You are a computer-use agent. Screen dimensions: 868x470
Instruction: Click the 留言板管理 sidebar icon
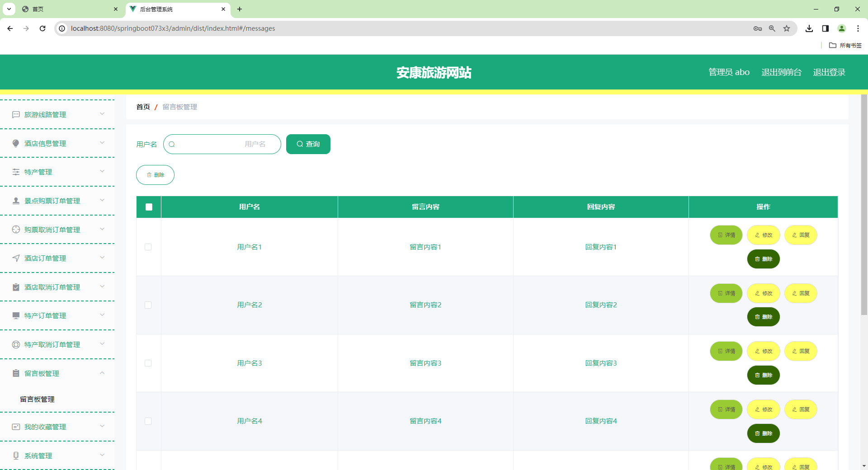tap(16, 373)
